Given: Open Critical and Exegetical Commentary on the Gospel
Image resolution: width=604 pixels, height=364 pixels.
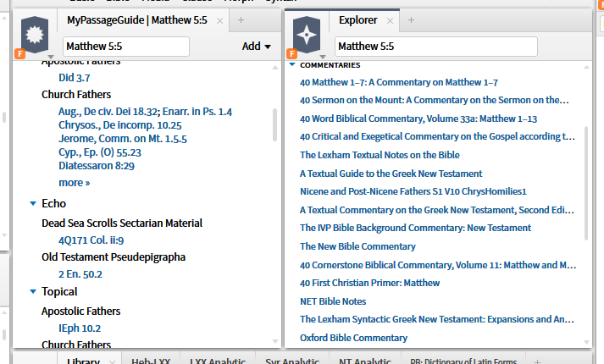Looking at the screenshot, I should 437,136.
